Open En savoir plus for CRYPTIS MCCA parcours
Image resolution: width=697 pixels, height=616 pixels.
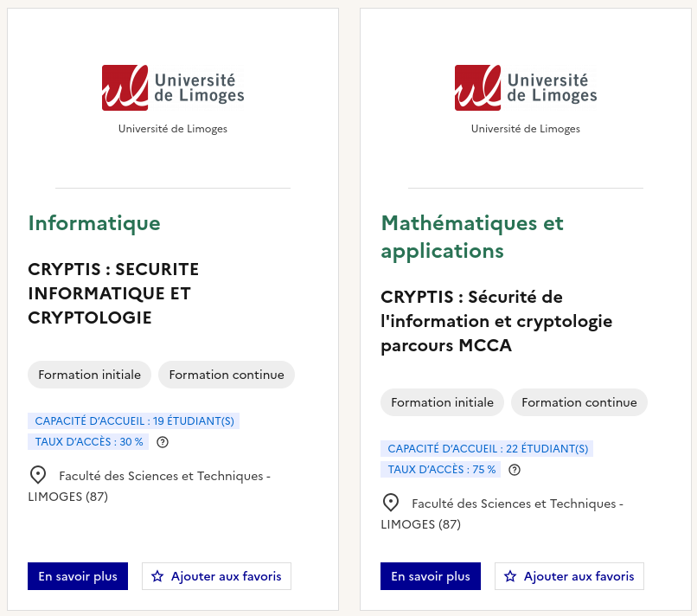[x=431, y=576]
